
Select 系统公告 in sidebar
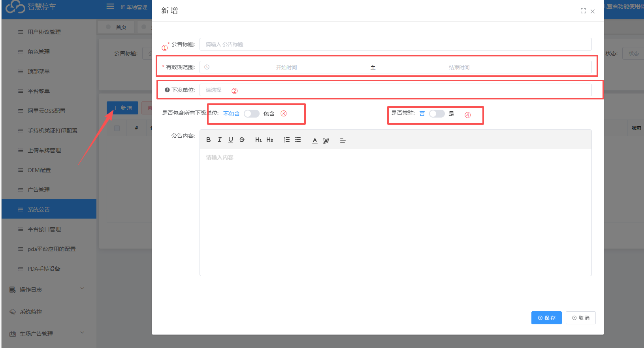(49, 209)
